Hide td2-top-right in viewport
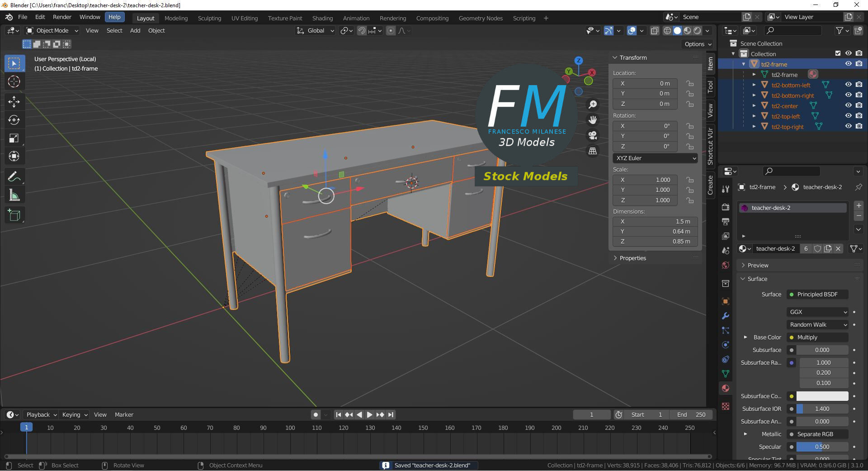868x471 pixels. [x=849, y=126]
